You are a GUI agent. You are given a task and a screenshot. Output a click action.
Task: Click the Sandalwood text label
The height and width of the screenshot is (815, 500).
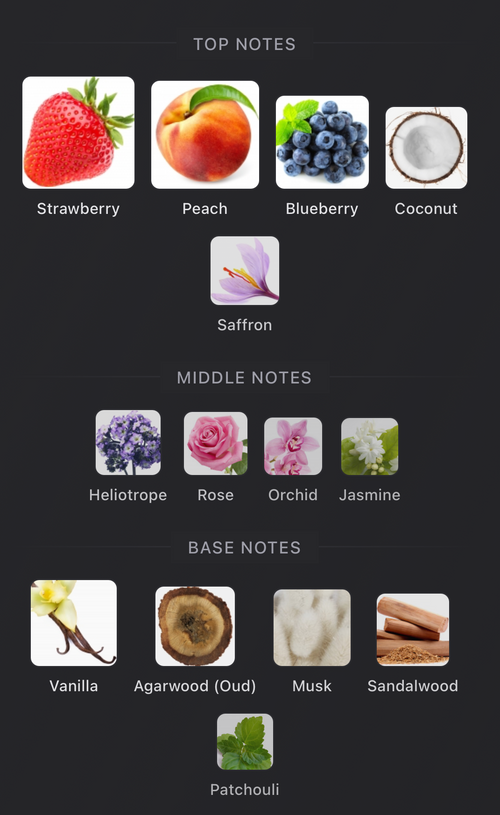[x=413, y=686]
